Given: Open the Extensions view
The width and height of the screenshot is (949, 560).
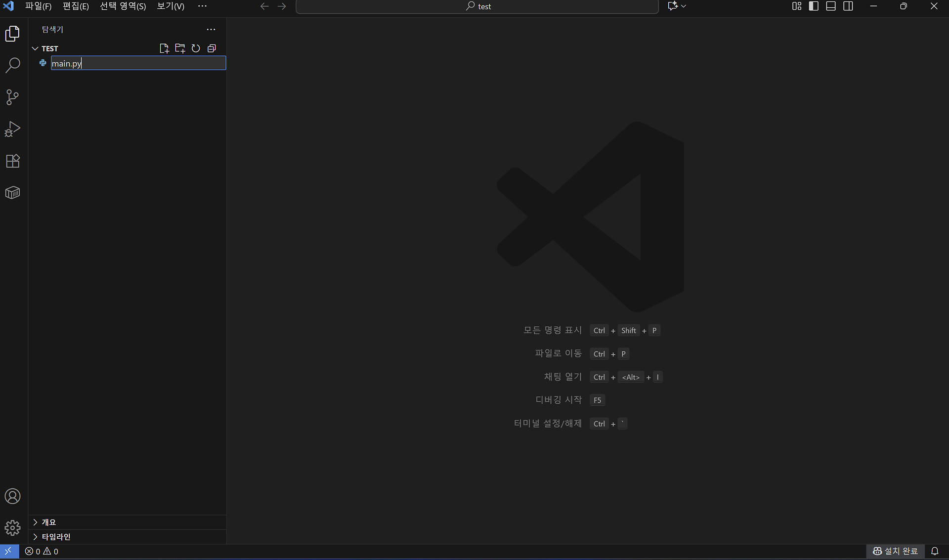Looking at the screenshot, I should point(12,161).
